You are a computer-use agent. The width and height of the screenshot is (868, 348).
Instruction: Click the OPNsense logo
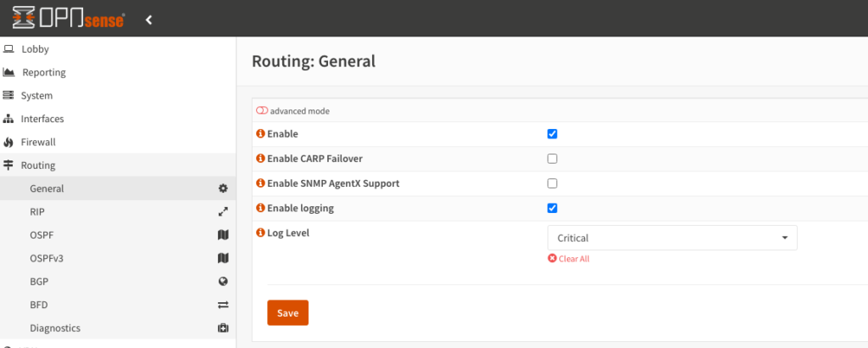point(69,19)
